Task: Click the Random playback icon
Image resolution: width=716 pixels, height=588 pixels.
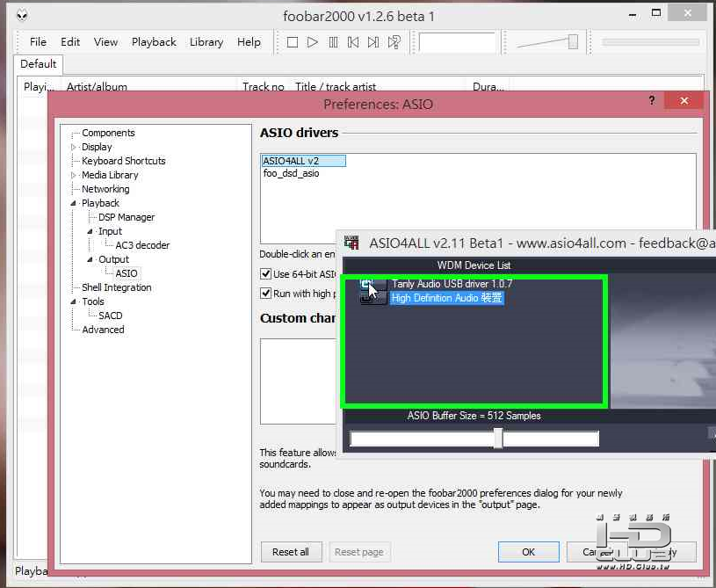Action: pos(394,42)
